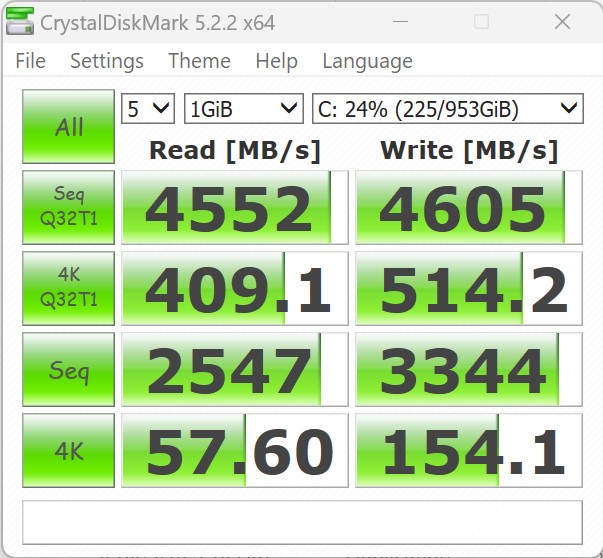
Task: Click the CrystalDiskMark app icon in title bar
Action: (x=20, y=22)
